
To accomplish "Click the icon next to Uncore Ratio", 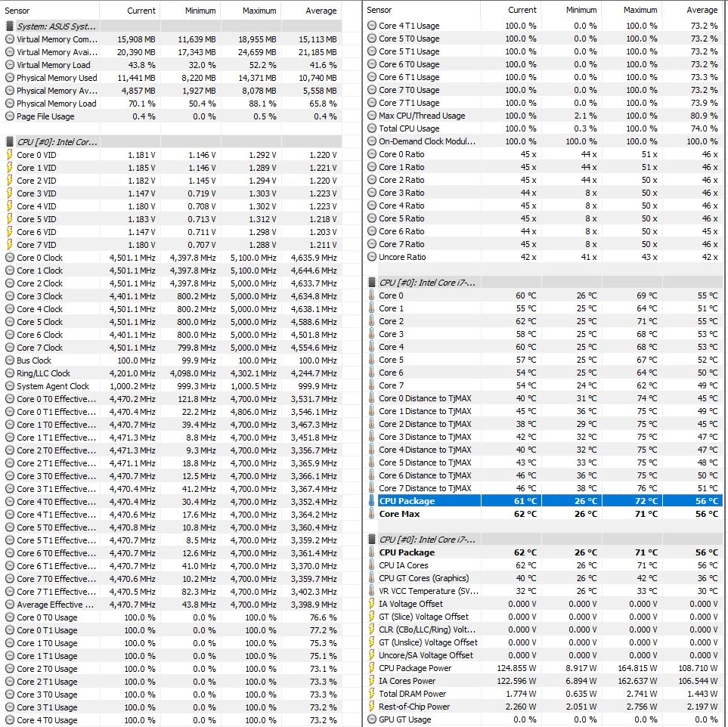I will (371, 257).
